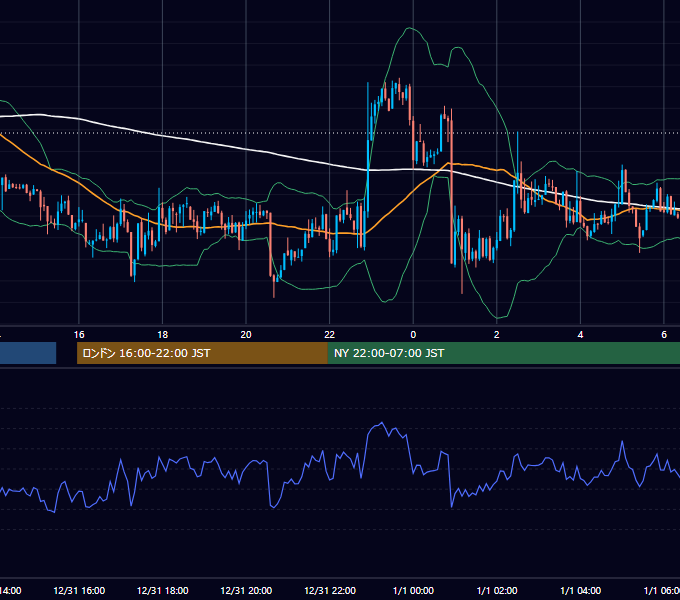Click the 20 hour label on chart axis
The image size is (680, 600).
(x=246, y=335)
